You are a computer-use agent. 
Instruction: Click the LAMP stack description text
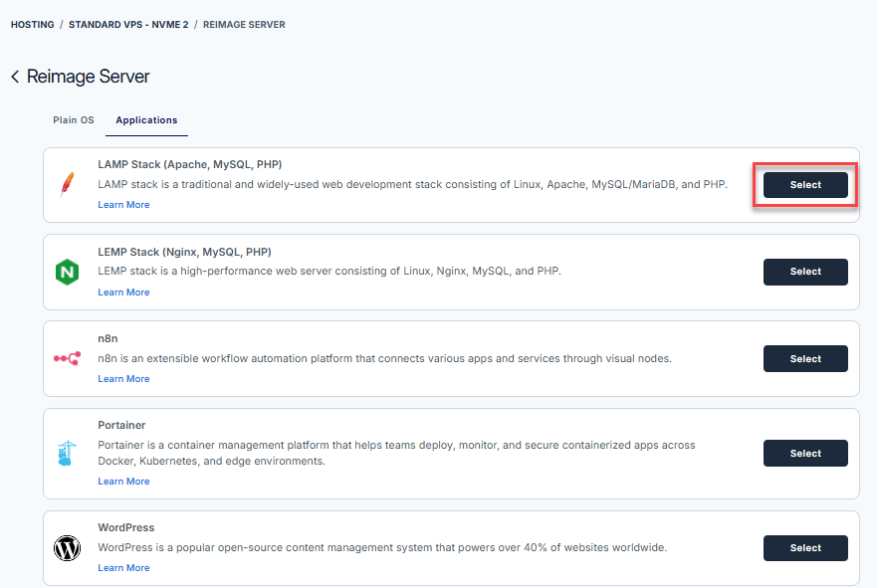(x=412, y=184)
